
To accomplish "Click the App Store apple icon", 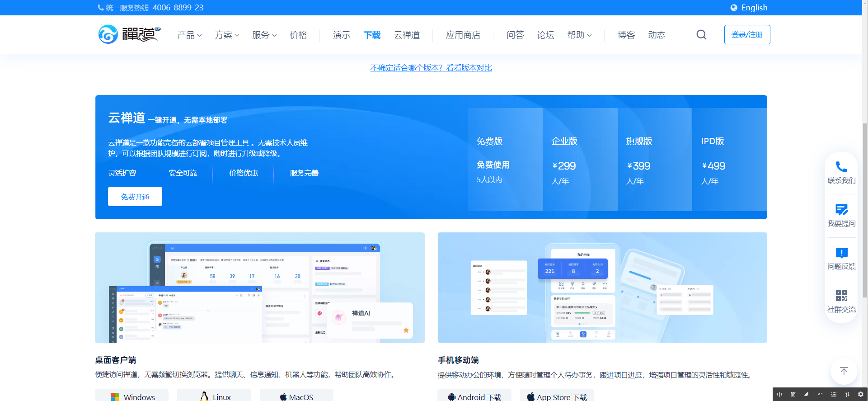I will [x=531, y=396].
